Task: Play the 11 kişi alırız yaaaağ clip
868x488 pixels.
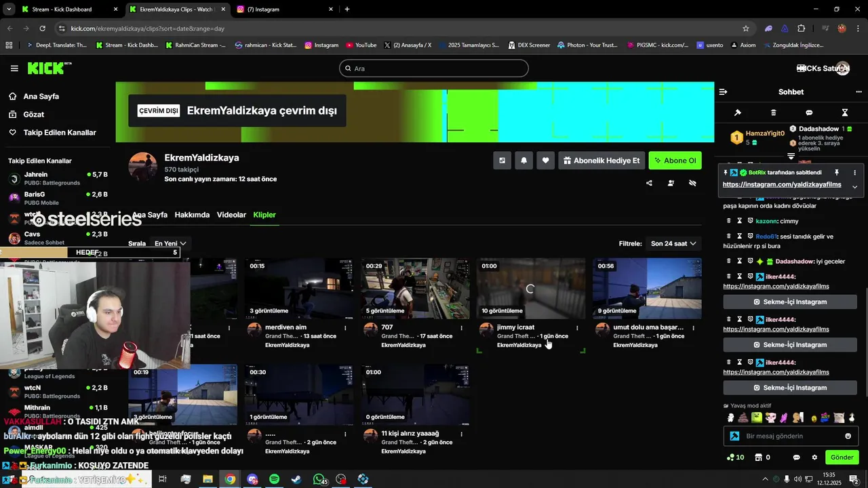Action: point(415,395)
